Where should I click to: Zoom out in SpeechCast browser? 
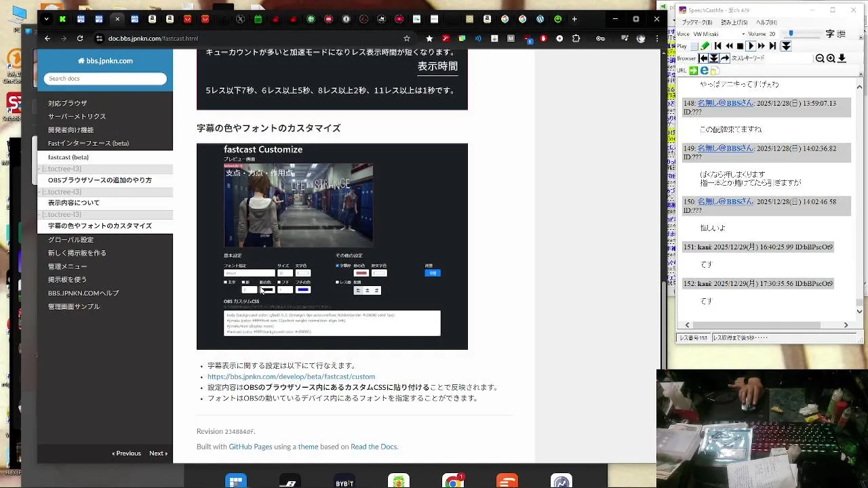coord(820,58)
